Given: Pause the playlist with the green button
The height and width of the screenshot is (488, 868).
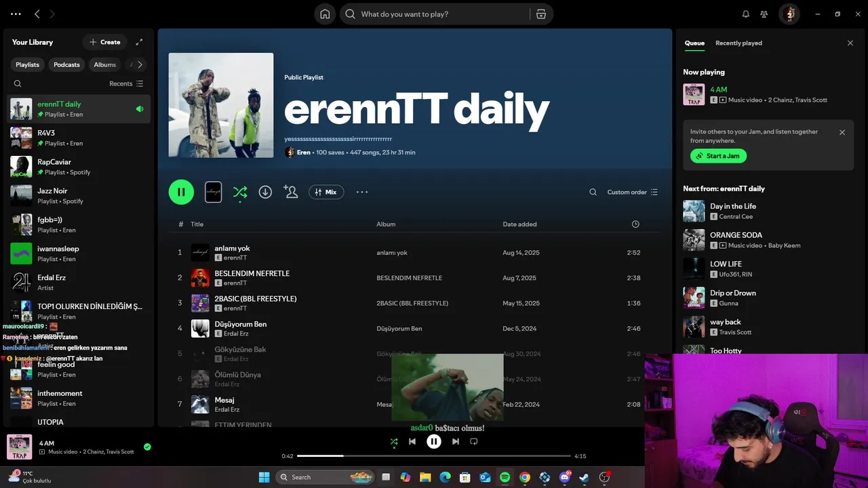Looking at the screenshot, I should pos(181,192).
